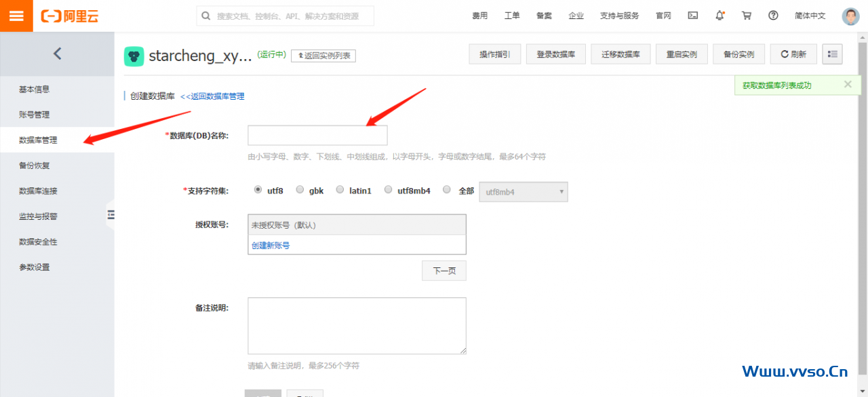Select the utf8 charset radio button
This screenshot has width=868, height=397.
(x=258, y=190)
